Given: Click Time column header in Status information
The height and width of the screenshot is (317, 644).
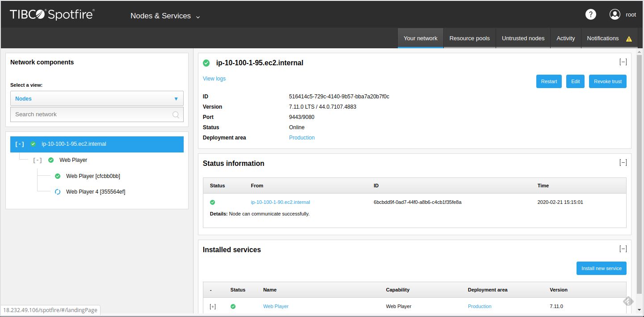Looking at the screenshot, I should (x=543, y=186).
